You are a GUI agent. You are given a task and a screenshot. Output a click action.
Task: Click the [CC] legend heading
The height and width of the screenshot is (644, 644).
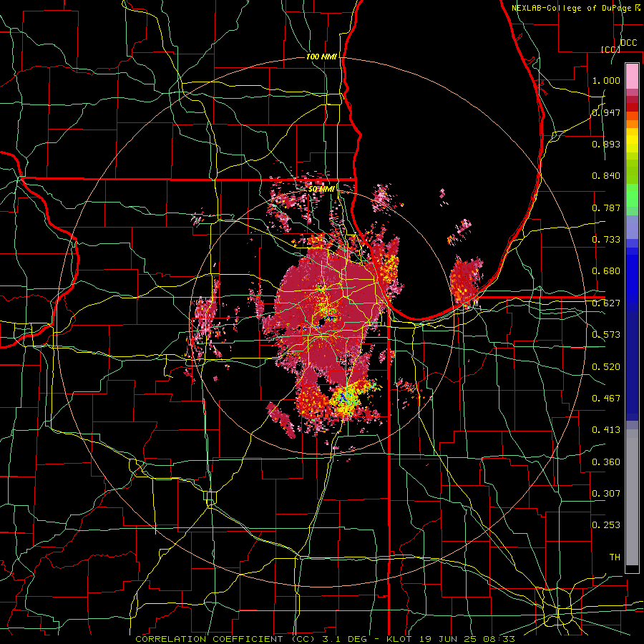610,49
